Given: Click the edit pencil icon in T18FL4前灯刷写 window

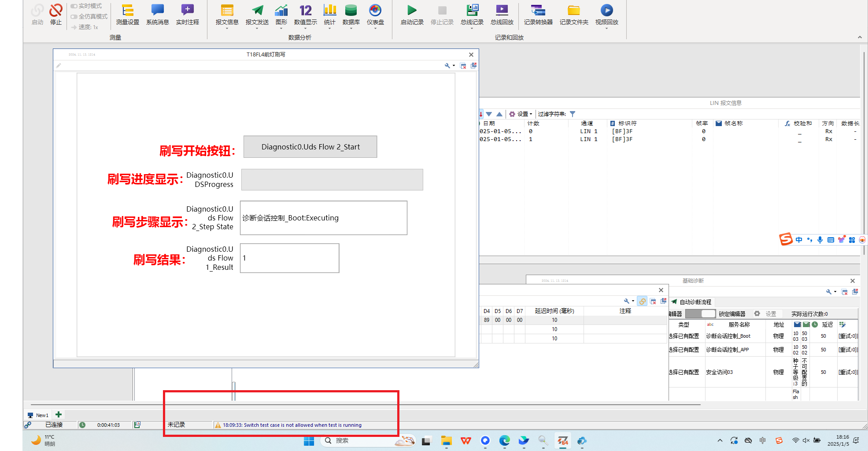Looking at the screenshot, I should tap(59, 66).
